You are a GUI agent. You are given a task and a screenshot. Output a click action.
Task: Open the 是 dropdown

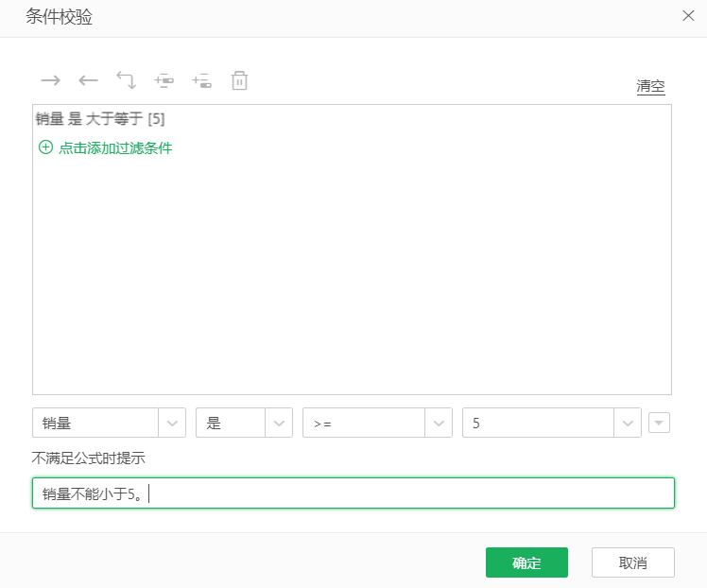(x=279, y=423)
